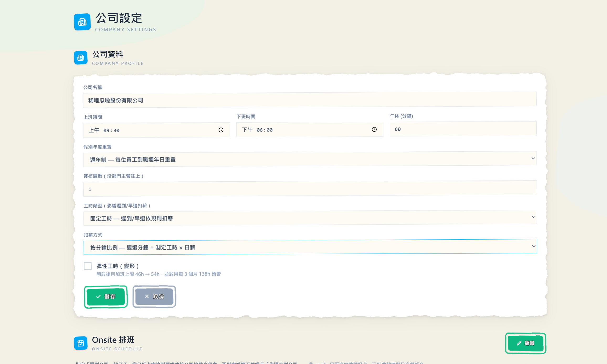Click the ONSITE SCHEDULE subtitle

coord(117,349)
